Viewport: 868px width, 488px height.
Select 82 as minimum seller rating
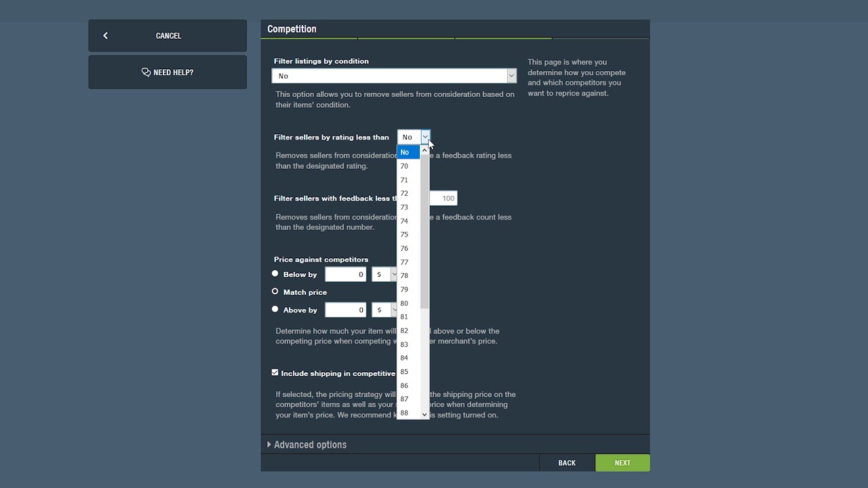[x=409, y=331]
